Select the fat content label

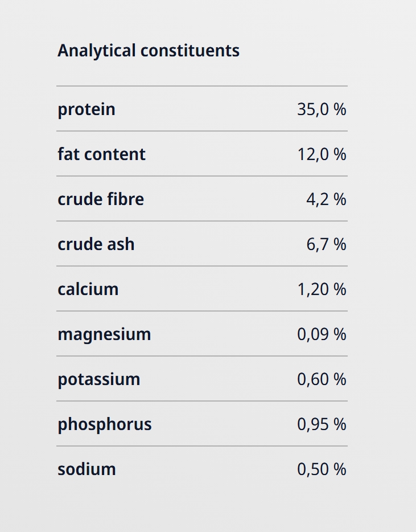(x=101, y=154)
